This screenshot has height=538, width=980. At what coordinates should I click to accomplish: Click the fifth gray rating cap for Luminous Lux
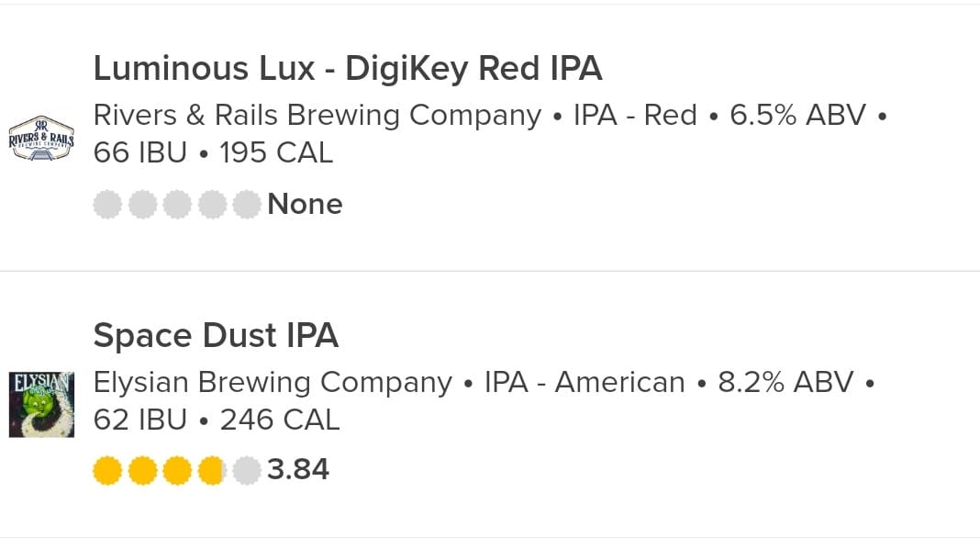point(247,204)
